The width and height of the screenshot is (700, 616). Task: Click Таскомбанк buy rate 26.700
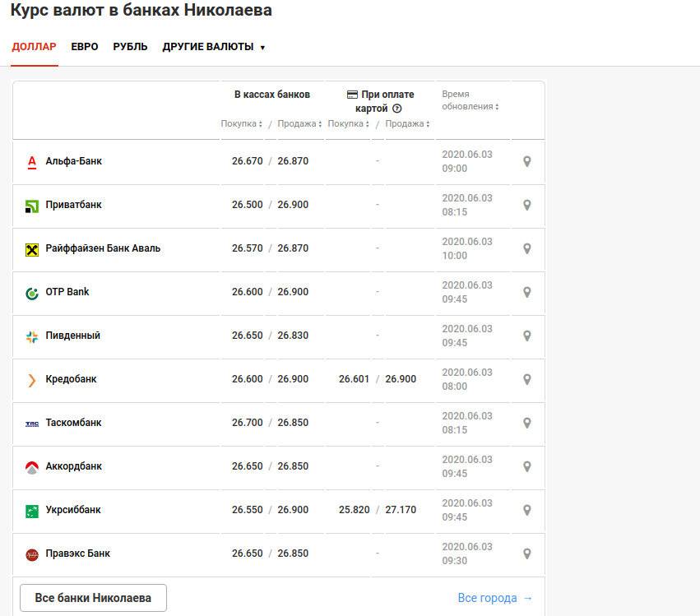pyautogui.click(x=248, y=423)
